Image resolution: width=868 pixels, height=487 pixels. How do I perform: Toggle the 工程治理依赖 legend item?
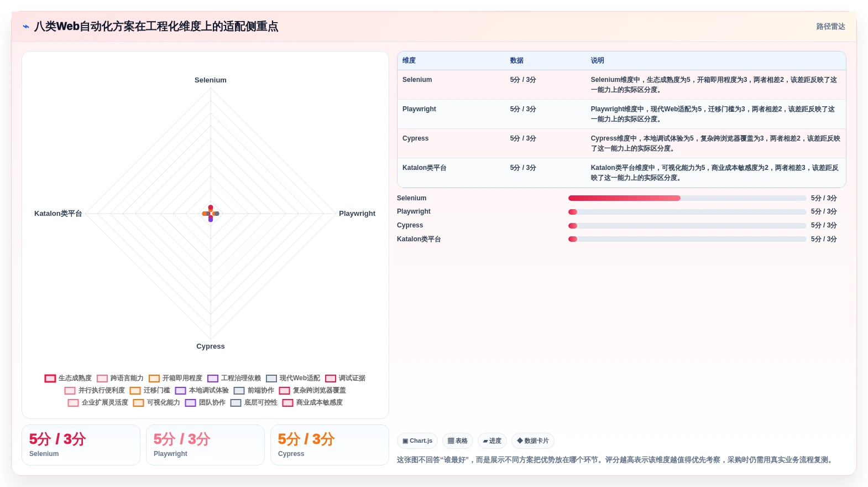234,379
